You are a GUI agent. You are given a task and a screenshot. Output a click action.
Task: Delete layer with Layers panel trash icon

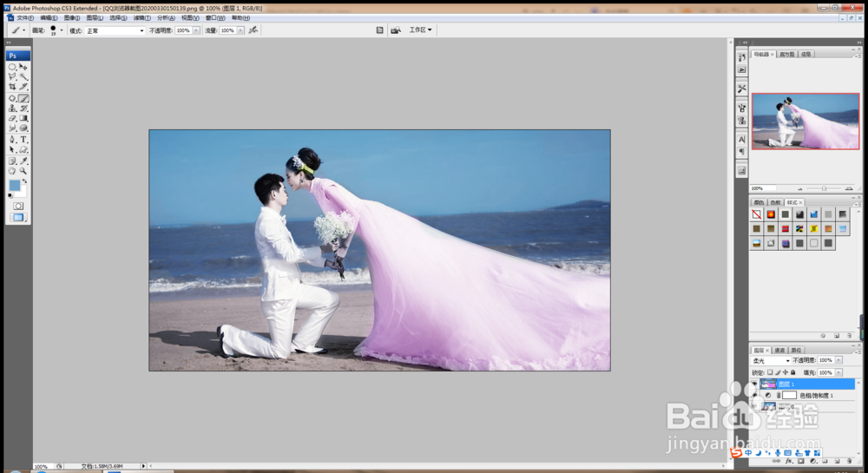tap(849, 461)
